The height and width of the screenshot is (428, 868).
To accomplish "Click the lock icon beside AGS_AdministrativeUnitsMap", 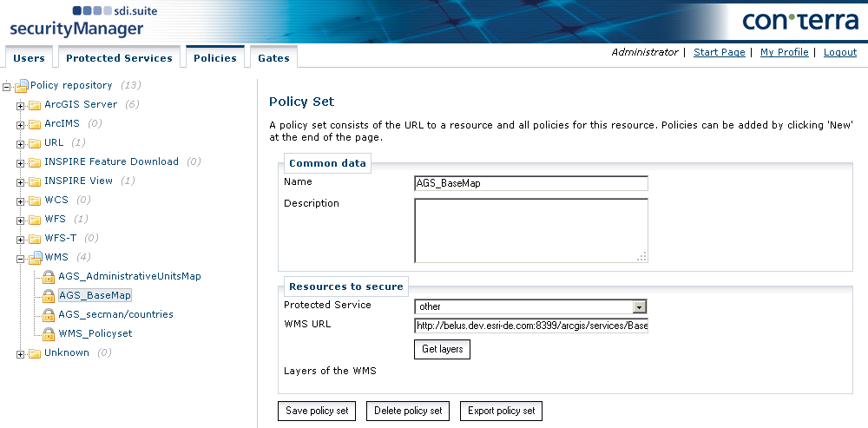I will click(49, 277).
